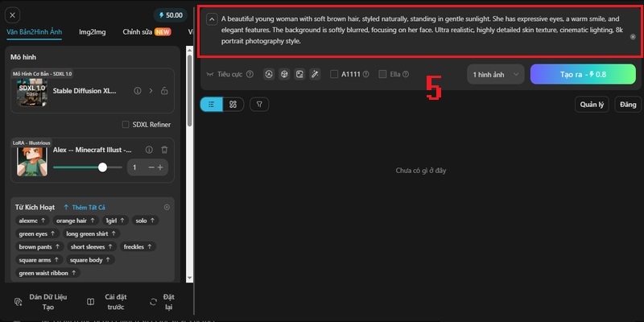Open Cài đặt trước presets
644x322 pixels.
point(108,302)
